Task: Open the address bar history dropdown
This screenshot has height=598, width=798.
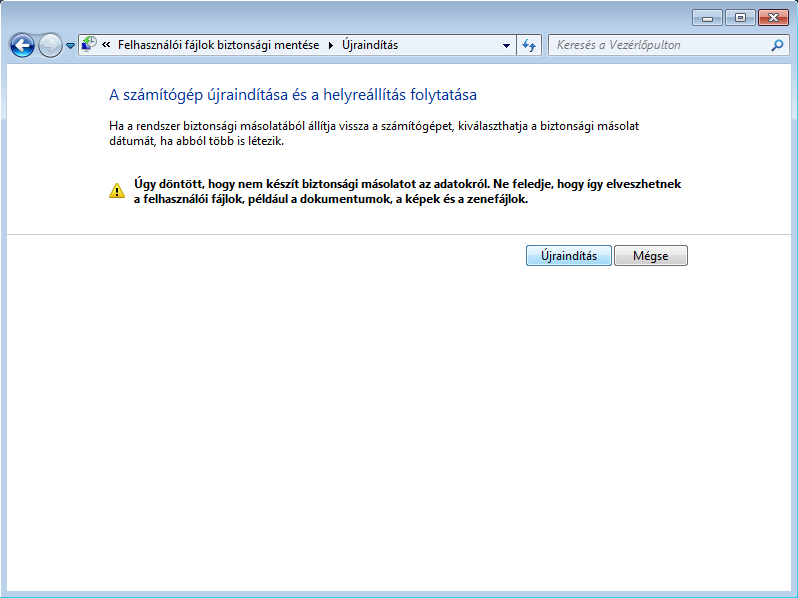Action: click(506, 45)
